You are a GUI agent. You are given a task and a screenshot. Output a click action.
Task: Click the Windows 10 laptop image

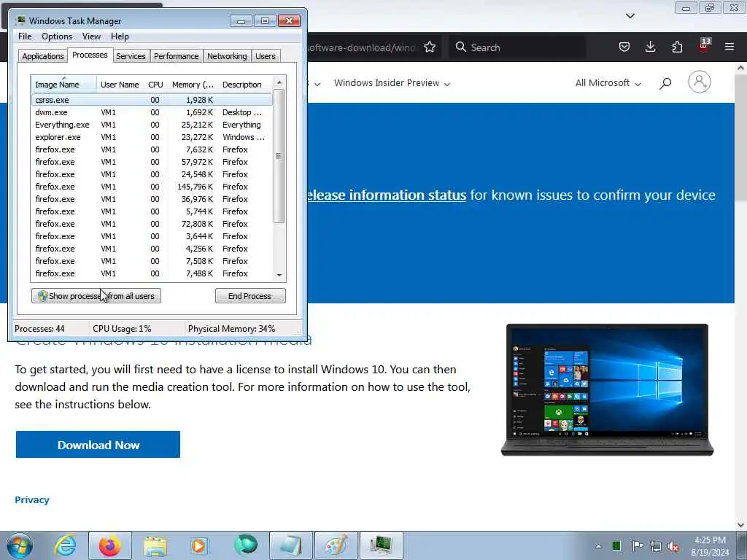click(607, 389)
